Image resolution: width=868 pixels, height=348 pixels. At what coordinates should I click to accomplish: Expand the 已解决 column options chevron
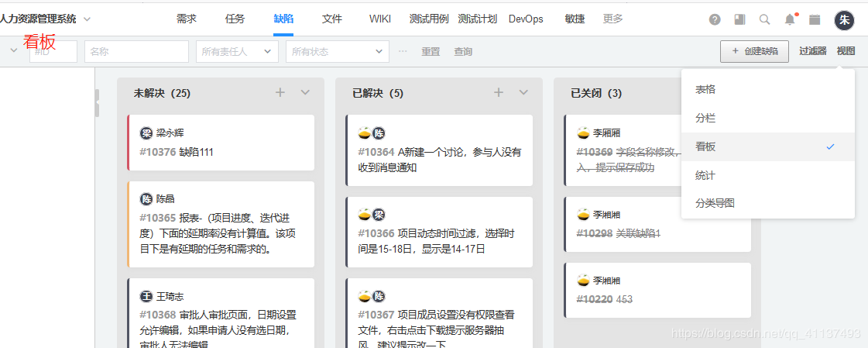click(x=523, y=92)
